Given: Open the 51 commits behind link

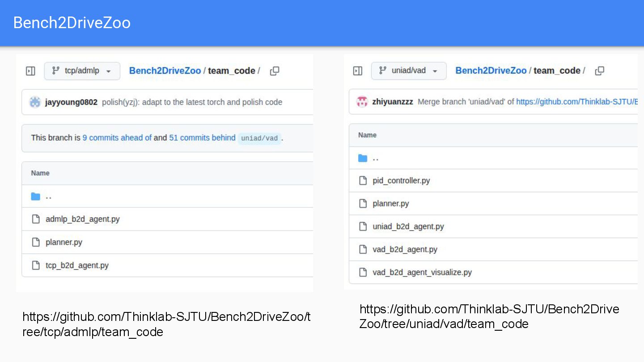Looking at the screenshot, I should point(202,138).
